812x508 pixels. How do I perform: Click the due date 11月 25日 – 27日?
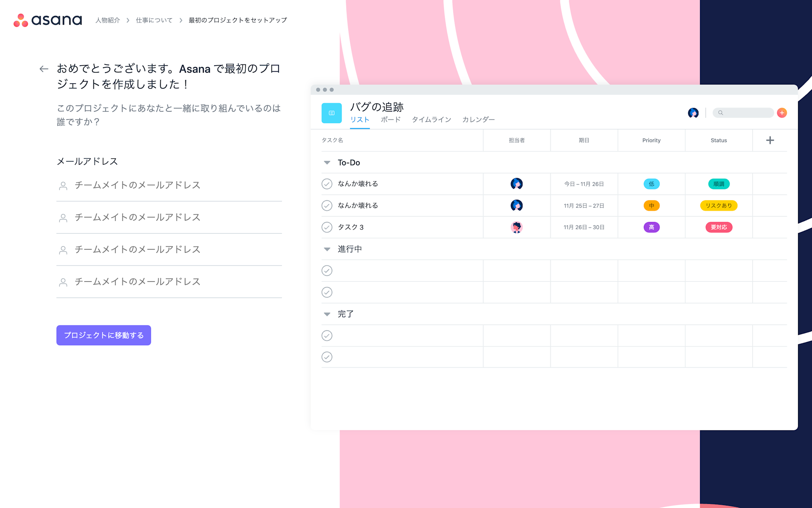click(584, 206)
